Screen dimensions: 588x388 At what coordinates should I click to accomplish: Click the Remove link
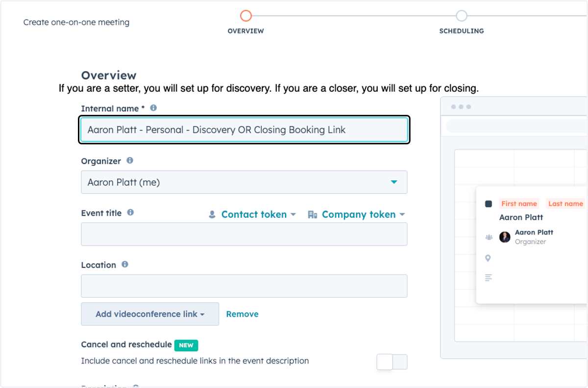(x=242, y=314)
